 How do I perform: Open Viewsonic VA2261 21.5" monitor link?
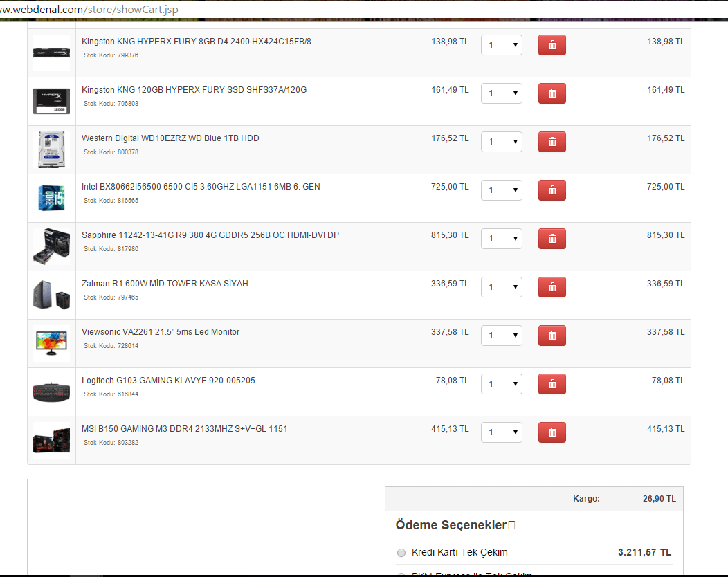click(x=161, y=332)
